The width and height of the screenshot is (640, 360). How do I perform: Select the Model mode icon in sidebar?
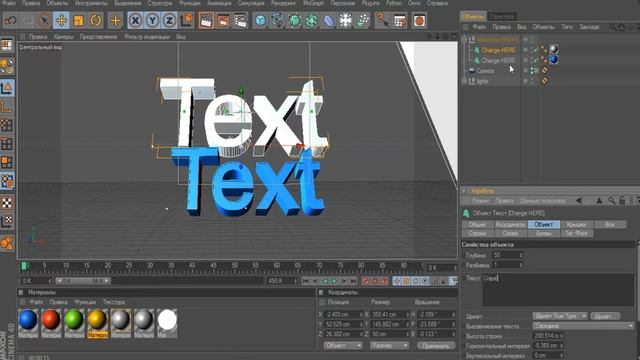(x=7, y=88)
